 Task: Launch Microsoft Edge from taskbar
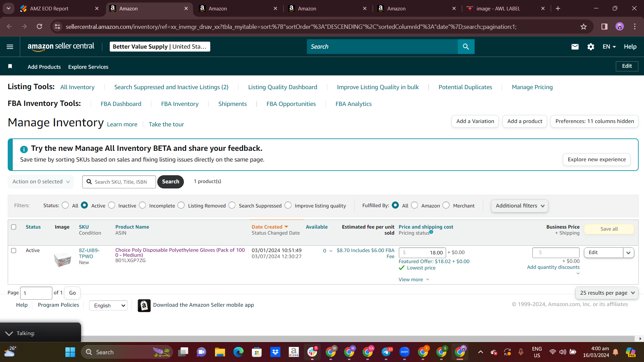(x=238, y=352)
